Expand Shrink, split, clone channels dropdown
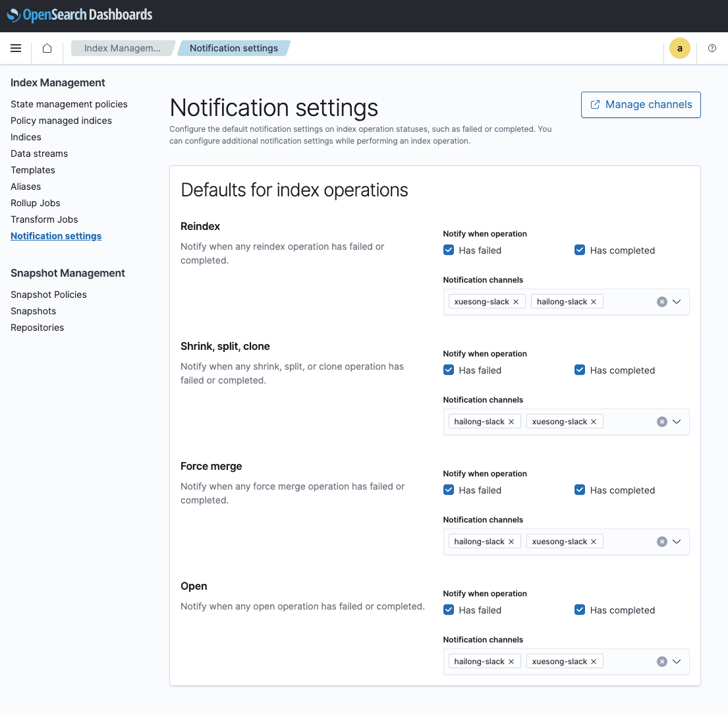Image resolution: width=728 pixels, height=713 pixels. coord(677,422)
